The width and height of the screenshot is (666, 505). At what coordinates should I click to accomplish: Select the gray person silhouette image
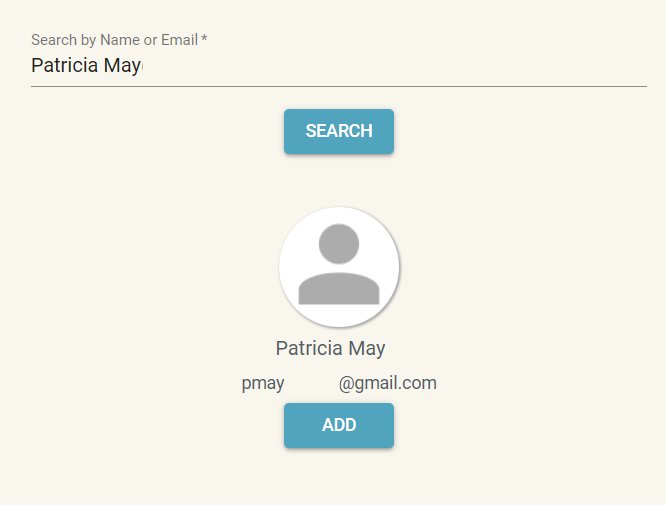point(339,264)
